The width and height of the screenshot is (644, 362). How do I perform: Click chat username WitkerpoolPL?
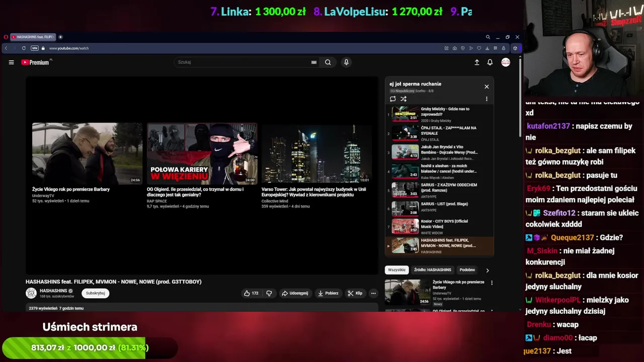tap(558, 300)
